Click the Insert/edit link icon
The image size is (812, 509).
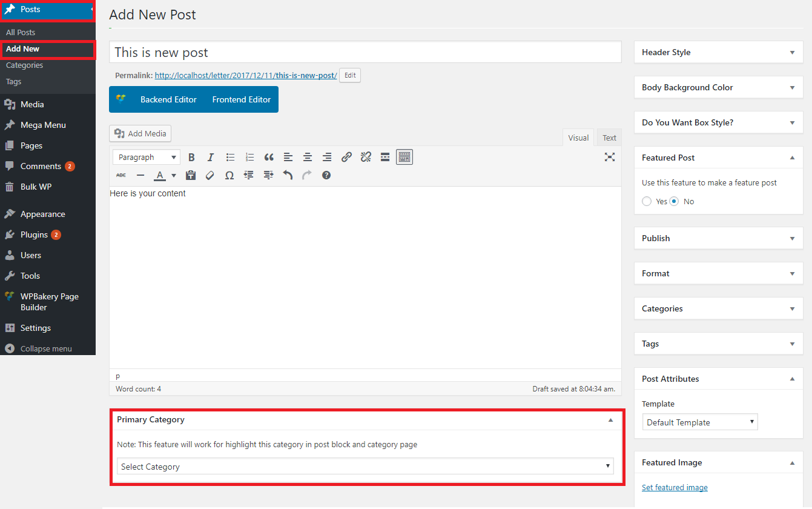pyautogui.click(x=346, y=158)
